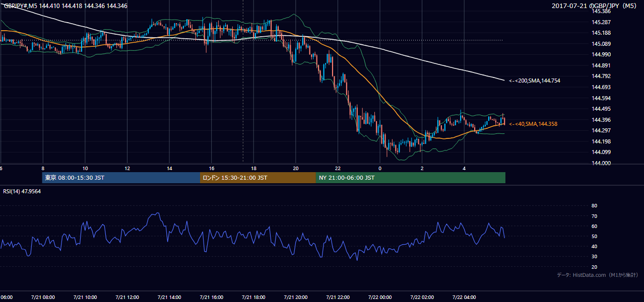Click price axis label 144.792
The height and width of the screenshot is (302, 644).
(x=602, y=76)
